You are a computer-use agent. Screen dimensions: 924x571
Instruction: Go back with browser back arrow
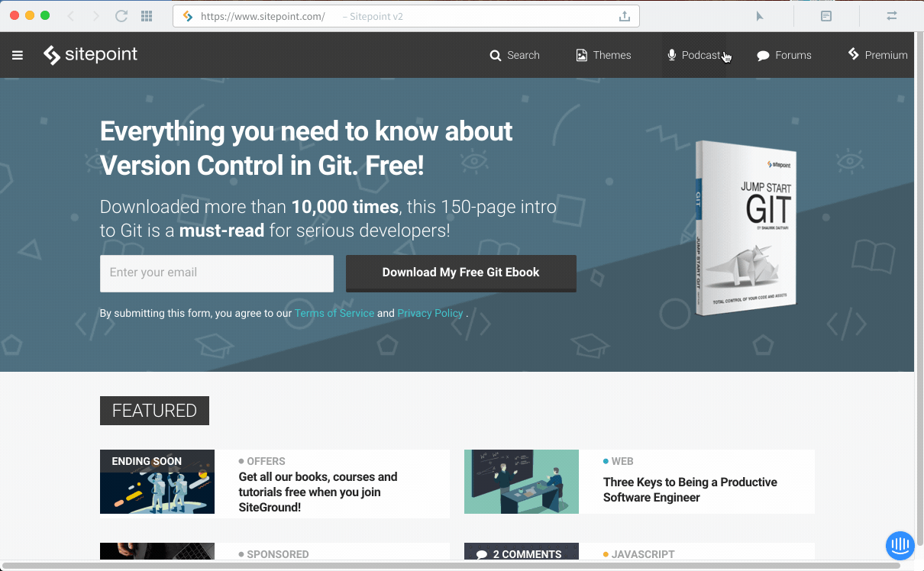tap(70, 16)
